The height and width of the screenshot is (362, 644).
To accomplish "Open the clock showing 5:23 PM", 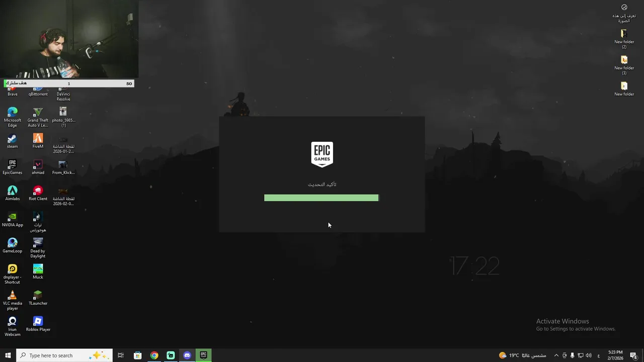I will pyautogui.click(x=615, y=355).
